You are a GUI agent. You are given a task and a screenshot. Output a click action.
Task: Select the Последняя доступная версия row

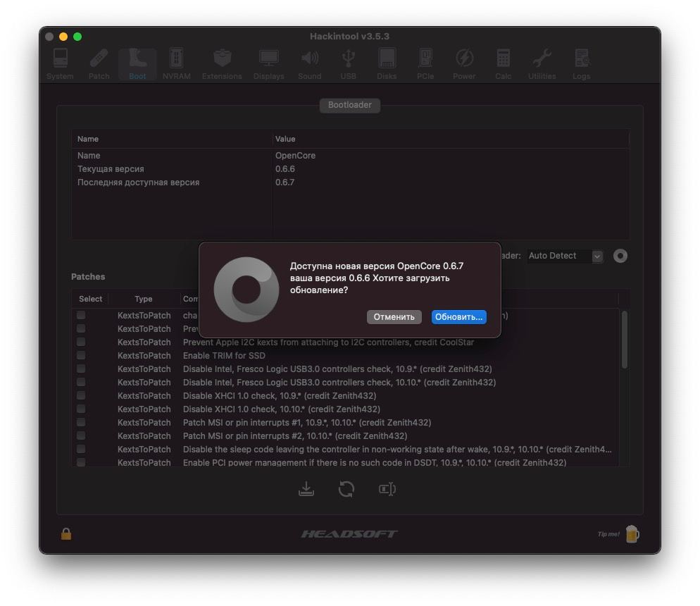[x=351, y=183]
